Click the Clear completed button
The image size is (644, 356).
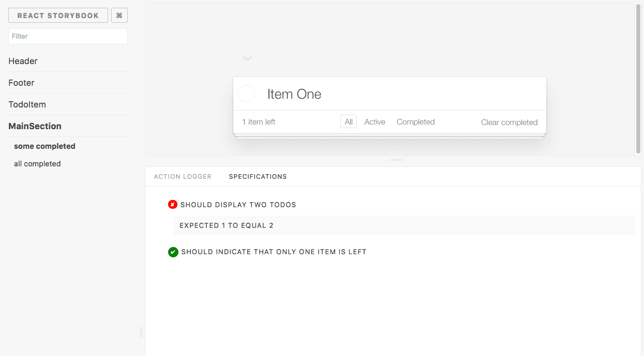(x=510, y=122)
